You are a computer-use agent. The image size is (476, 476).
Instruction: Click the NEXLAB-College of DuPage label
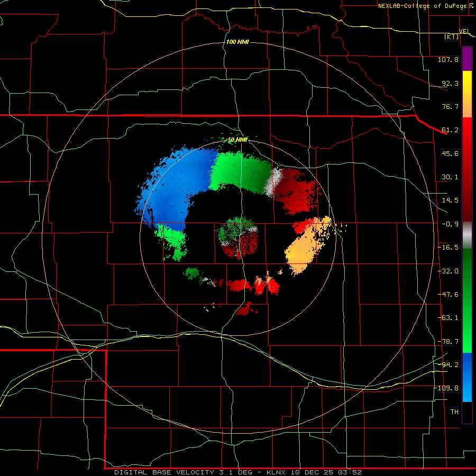(422, 6)
